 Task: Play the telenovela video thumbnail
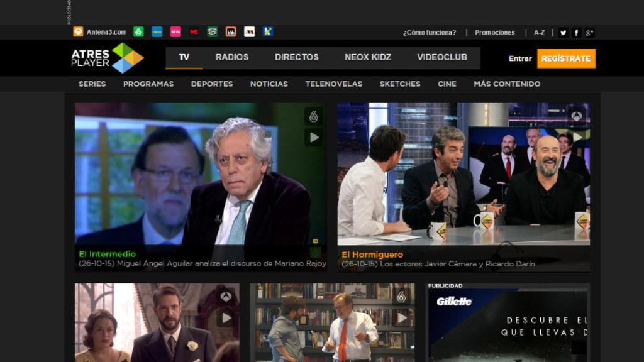click(x=224, y=317)
